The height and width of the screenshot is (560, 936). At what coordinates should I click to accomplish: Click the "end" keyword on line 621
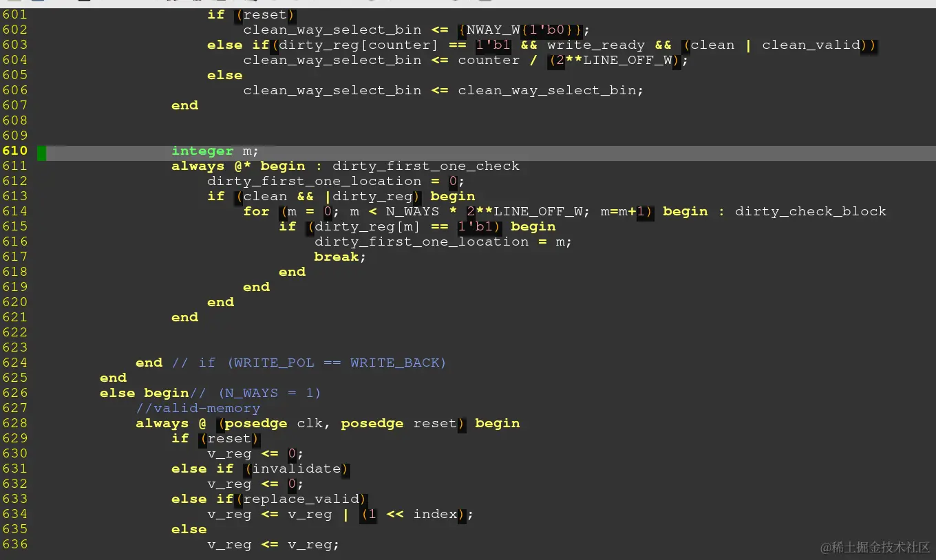184,318
